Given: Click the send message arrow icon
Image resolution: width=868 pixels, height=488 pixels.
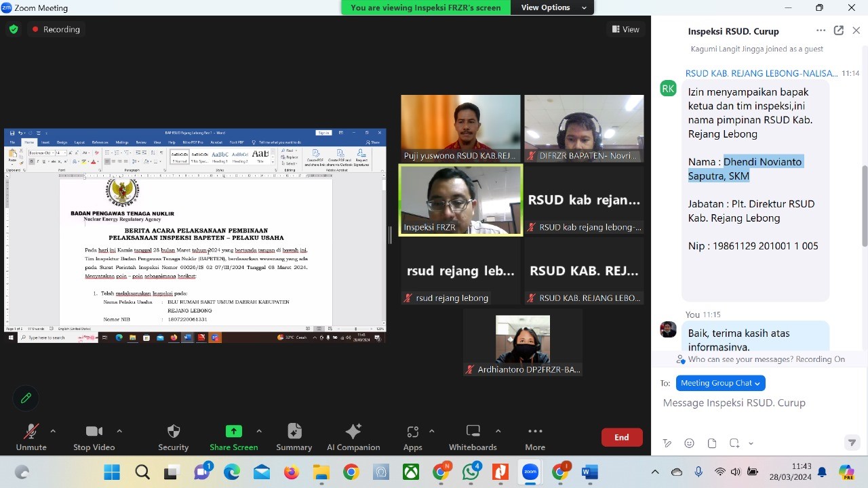Looking at the screenshot, I should point(852,443).
